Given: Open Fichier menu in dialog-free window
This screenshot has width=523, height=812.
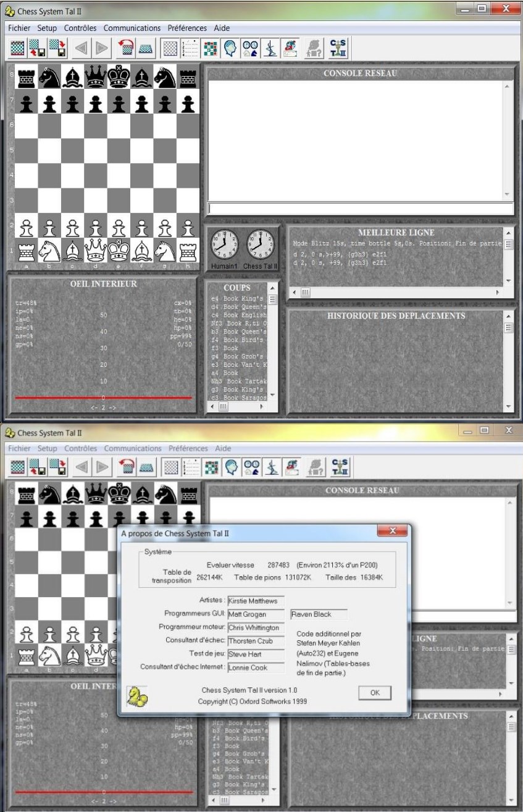Looking at the screenshot, I should 20,28.
